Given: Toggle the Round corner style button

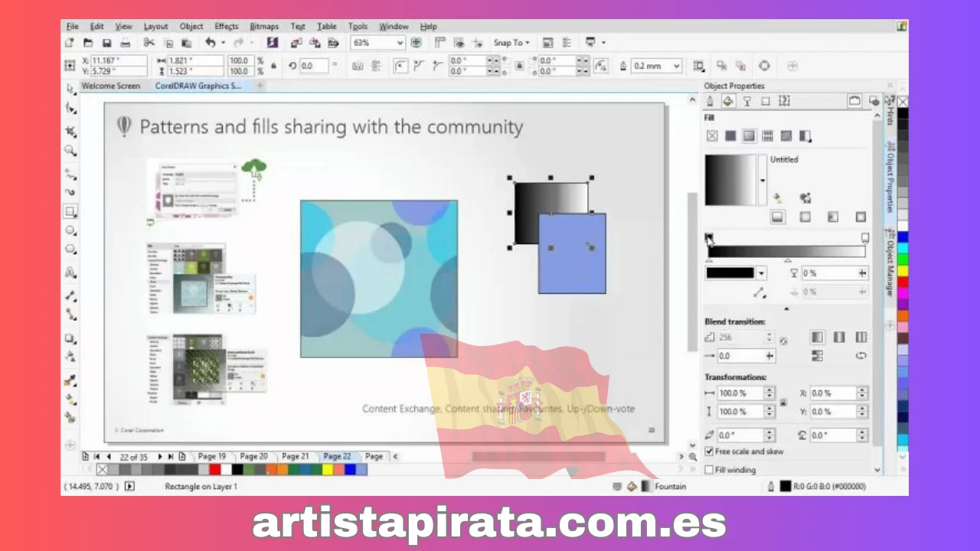Looking at the screenshot, I should (x=400, y=66).
